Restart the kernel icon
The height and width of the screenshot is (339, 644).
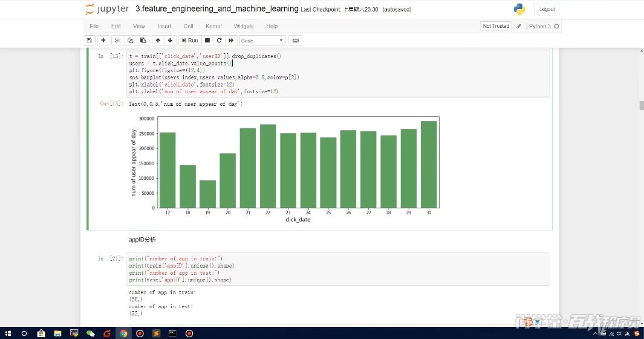coord(219,41)
